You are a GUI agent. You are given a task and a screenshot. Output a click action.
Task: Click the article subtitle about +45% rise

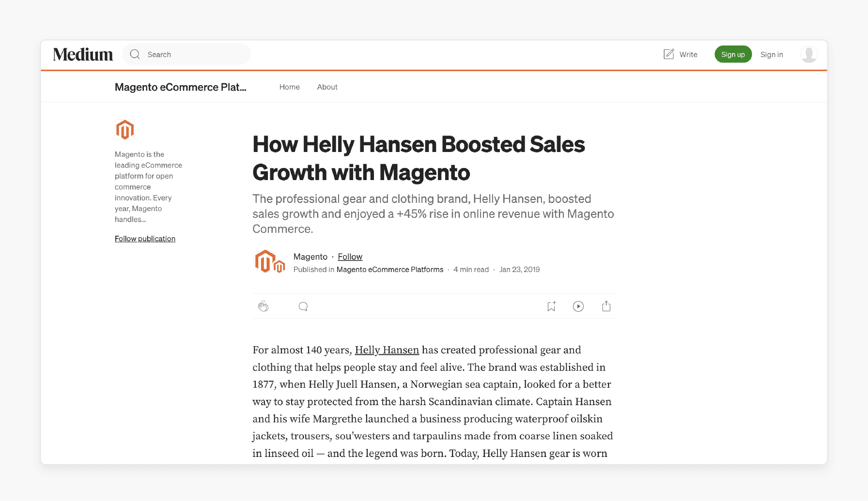click(433, 214)
